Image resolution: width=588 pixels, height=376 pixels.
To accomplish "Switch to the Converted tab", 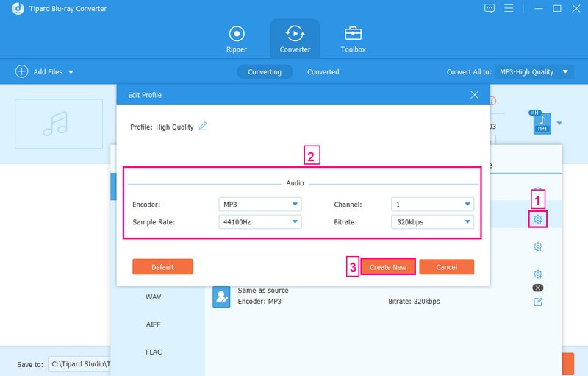I will coord(323,71).
